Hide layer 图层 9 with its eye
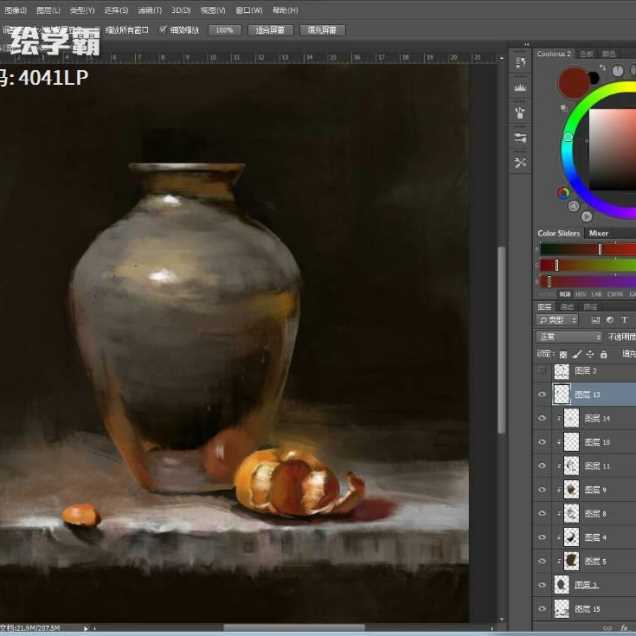 click(x=542, y=490)
